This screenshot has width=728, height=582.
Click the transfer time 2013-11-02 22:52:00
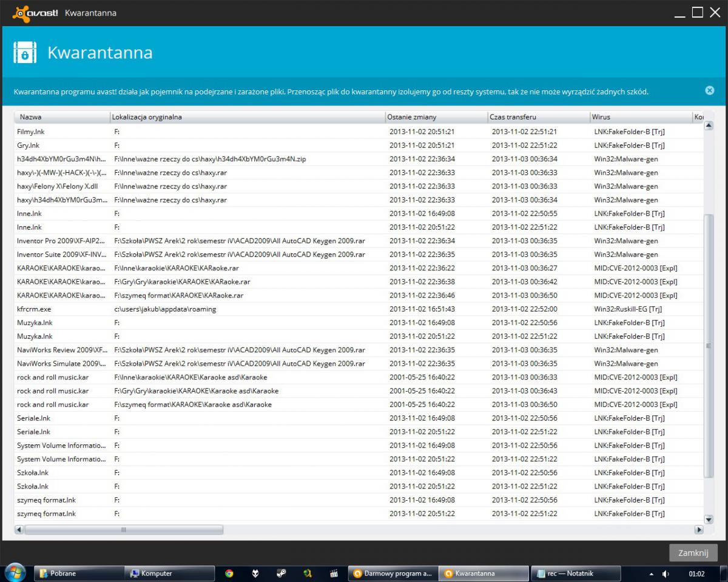524,309
